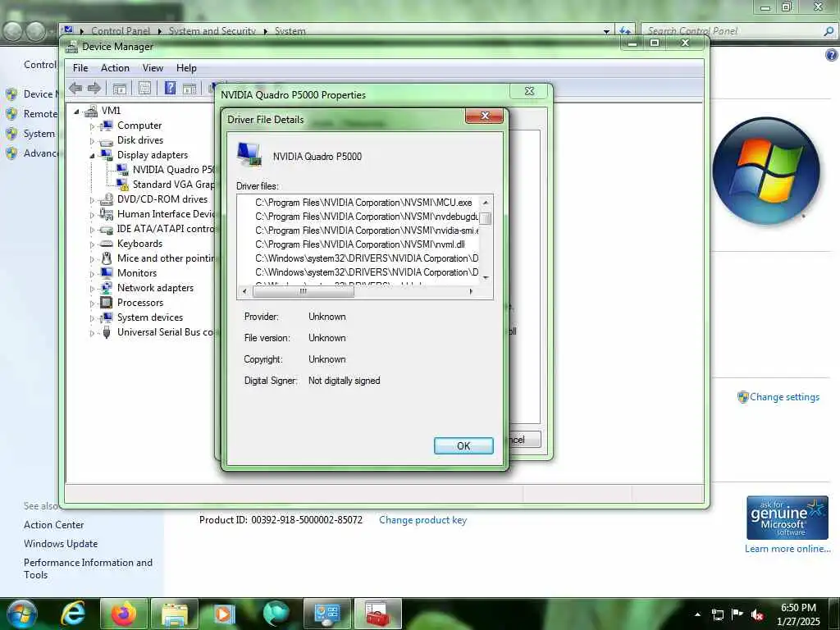Click the Network adapters category icon
Viewport: 840px width, 630px height.
pos(107,288)
